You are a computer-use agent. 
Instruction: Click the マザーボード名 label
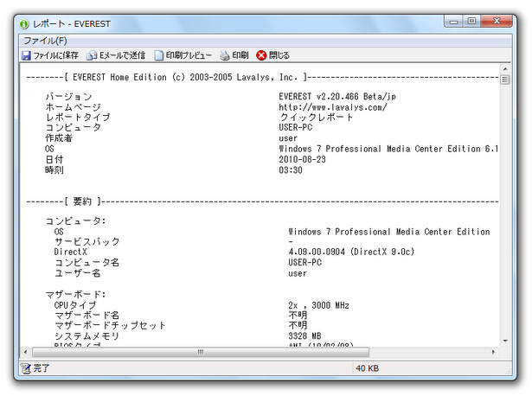click(87, 316)
